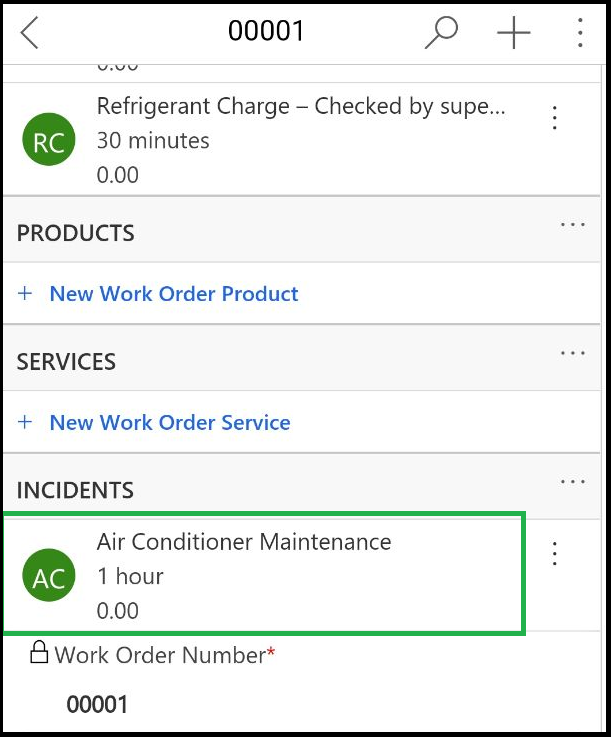This screenshot has height=737, width=611.
Task: Open search with magnifier icon
Action: tap(440, 32)
